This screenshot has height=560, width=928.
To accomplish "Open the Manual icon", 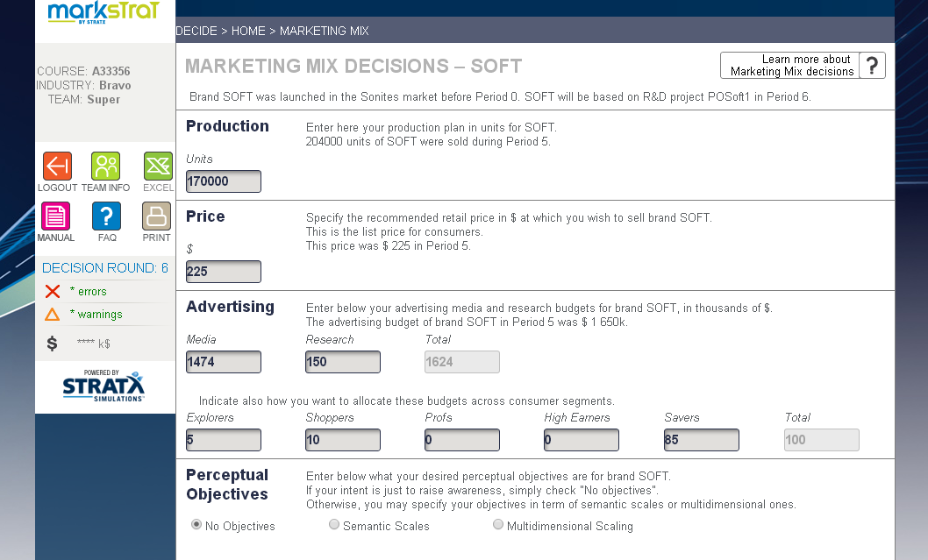I will coord(55,216).
